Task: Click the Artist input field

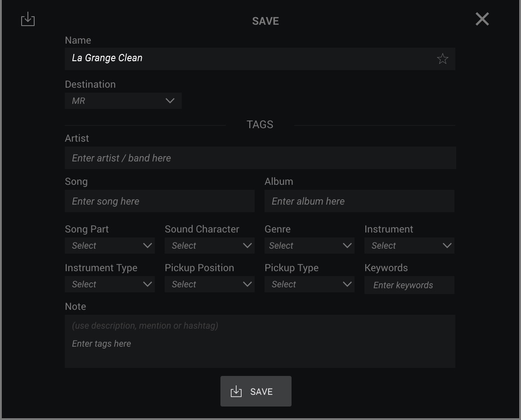Action: click(260, 158)
